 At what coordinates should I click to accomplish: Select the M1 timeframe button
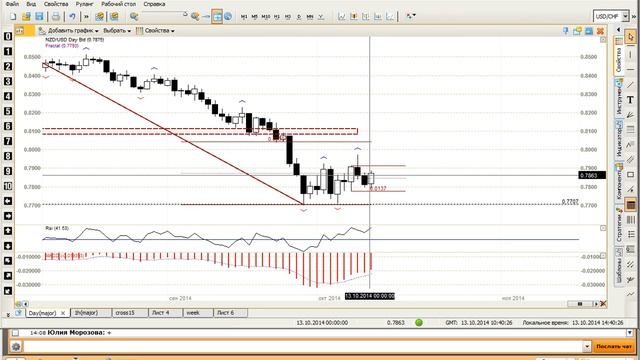click(x=244, y=17)
